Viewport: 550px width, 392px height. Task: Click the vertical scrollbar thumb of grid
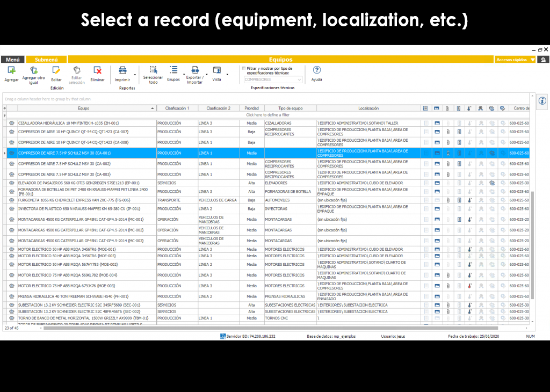point(533,245)
